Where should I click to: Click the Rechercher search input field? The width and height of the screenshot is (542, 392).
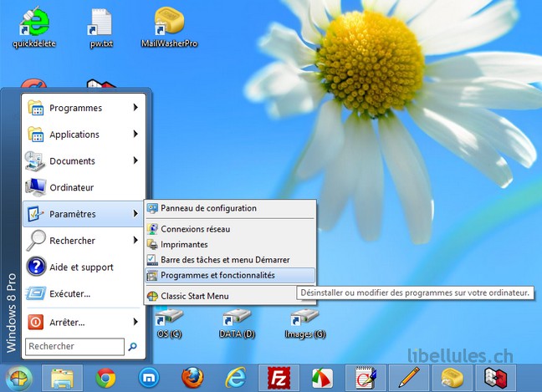click(x=74, y=346)
